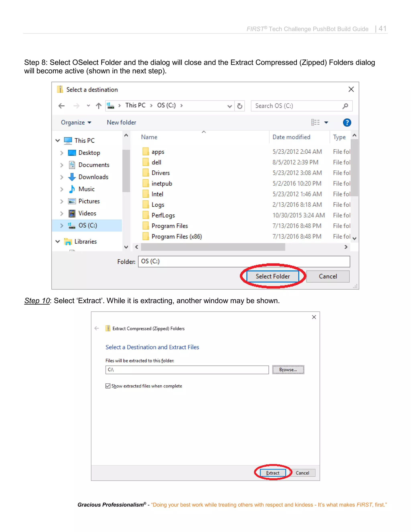This screenshot has height=532, width=411.
Task: Click the Change your view icon
Action: tap(315, 122)
